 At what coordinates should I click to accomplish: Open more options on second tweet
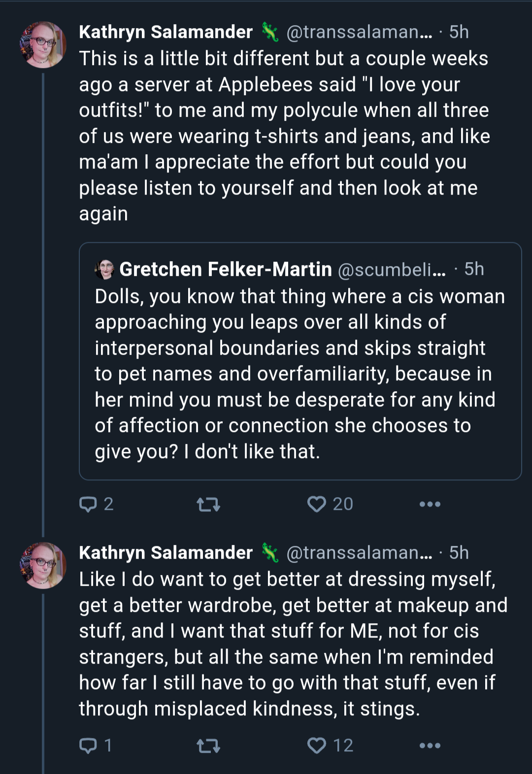[x=430, y=746]
